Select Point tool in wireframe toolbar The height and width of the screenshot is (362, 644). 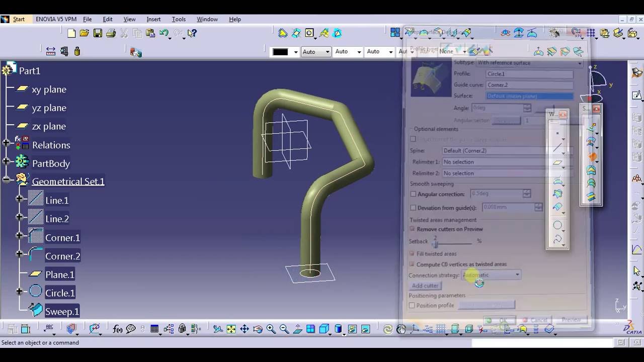click(557, 133)
